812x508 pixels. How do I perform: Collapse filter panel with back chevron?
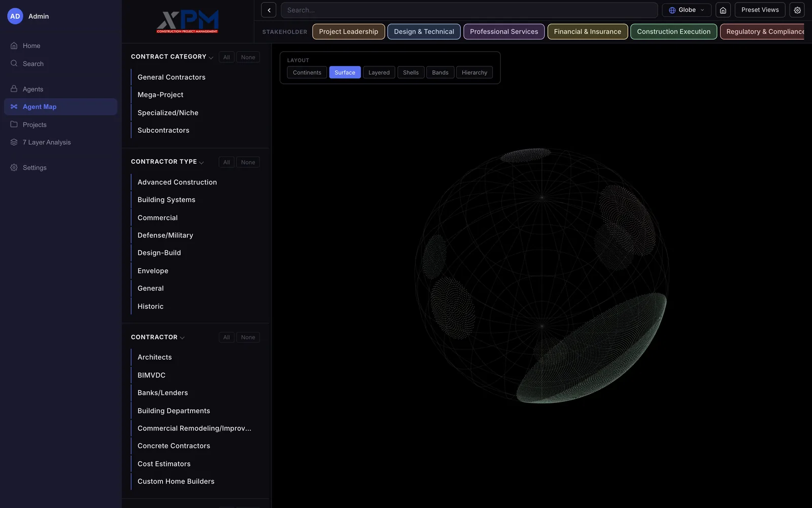pos(268,10)
